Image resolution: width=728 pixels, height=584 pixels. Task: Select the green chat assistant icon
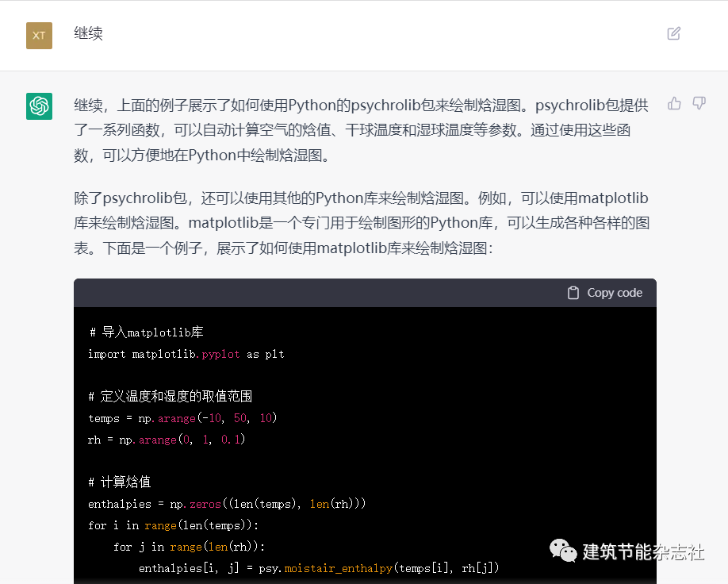click(x=39, y=106)
